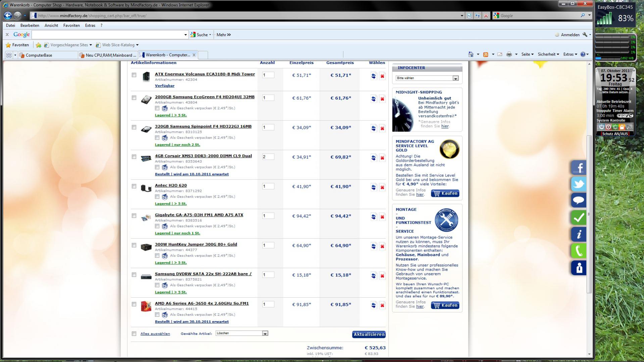This screenshot has height=362, width=644.
Task: Update quantity icon for Corsair XMS3 row
Action: pyautogui.click(x=374, y=158)
